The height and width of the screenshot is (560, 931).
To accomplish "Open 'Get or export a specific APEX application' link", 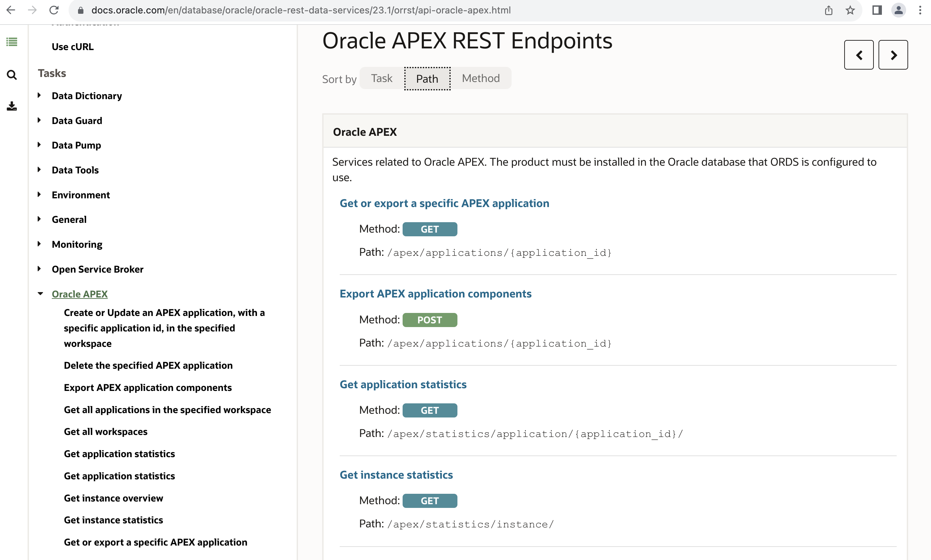I will [444, 203].
